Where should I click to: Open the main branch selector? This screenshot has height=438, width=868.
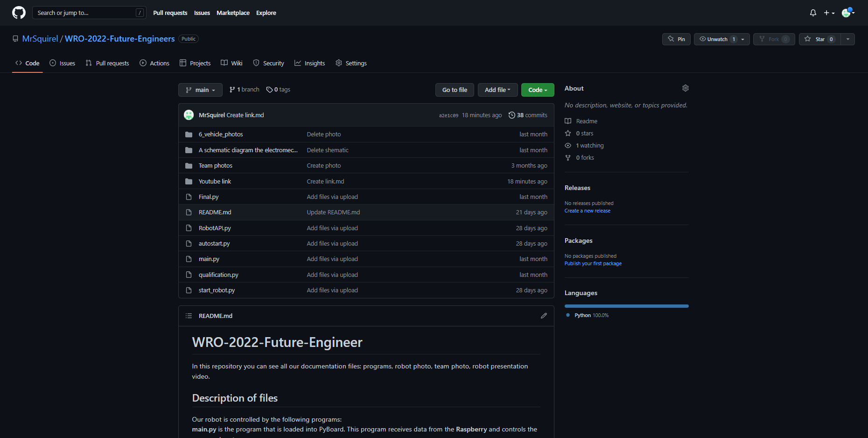pos(200,90)
